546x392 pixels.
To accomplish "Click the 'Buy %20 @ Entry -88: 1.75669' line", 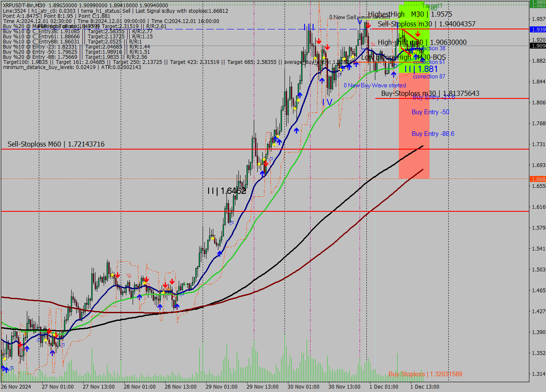I will click(75, 57).
